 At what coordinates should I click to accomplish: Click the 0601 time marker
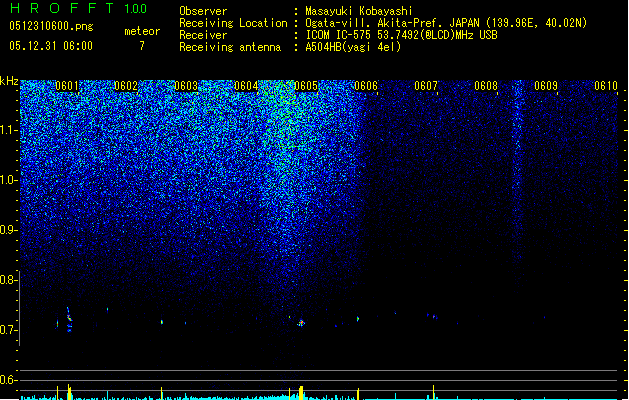click(67, 86)
